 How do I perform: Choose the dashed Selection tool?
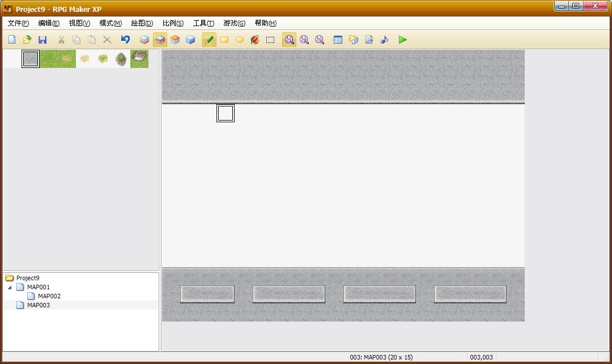270,40
